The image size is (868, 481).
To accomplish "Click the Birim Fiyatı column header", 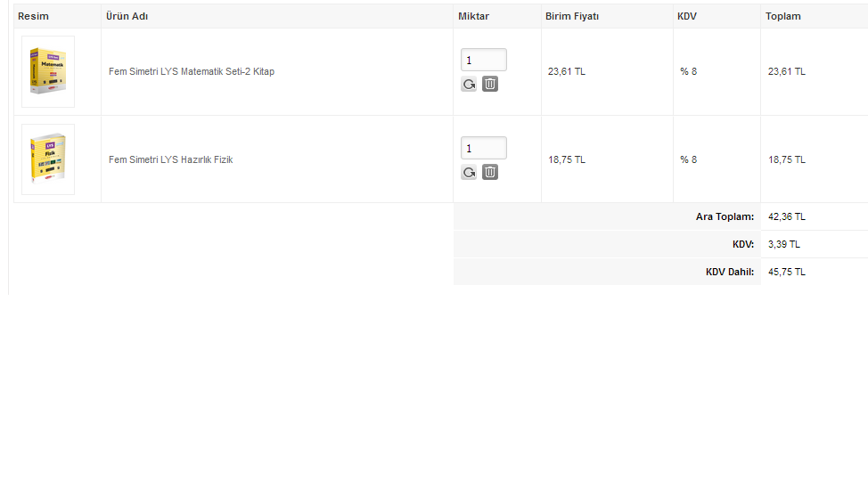I will click(x=572, y=16).
